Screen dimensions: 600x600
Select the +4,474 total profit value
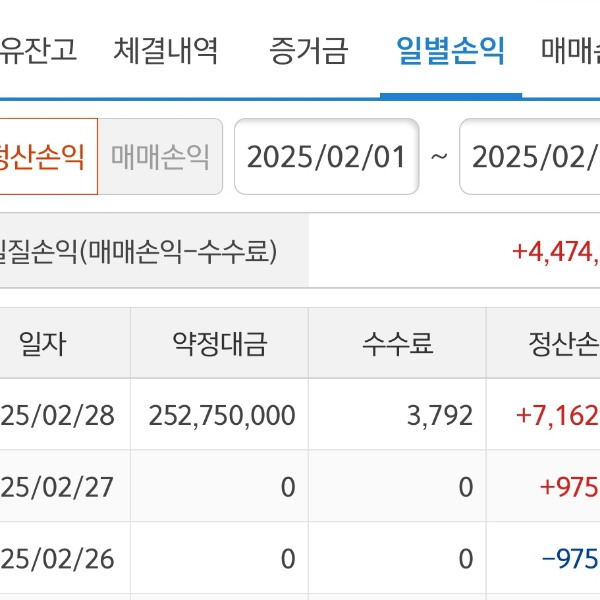click(x=554, y=251)
